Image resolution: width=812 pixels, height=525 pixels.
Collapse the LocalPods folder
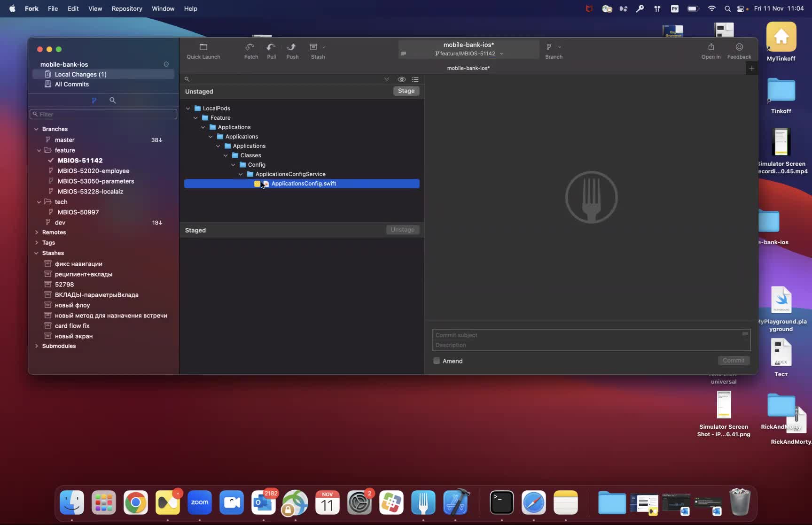pyautogui.click(x=188, y=108)
